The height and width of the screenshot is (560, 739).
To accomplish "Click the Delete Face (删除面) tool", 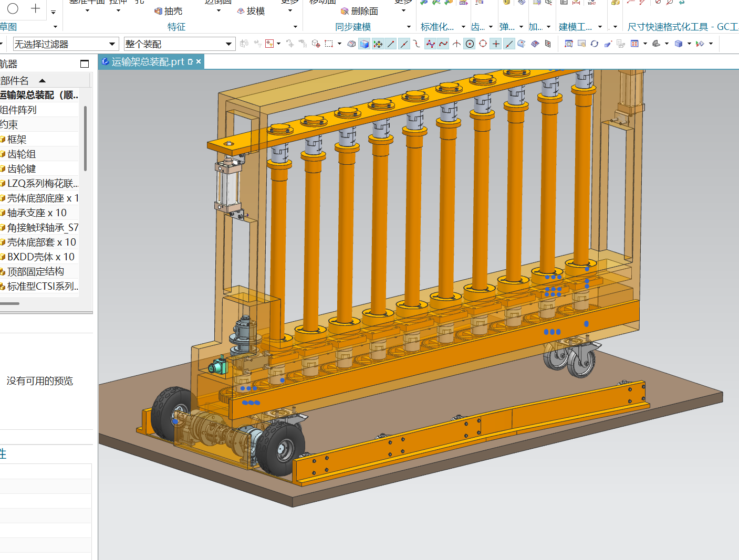I will [x=359, y=11].
